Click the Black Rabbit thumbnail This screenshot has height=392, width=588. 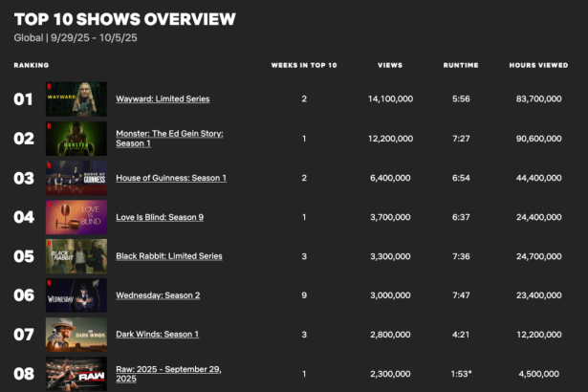76,256
